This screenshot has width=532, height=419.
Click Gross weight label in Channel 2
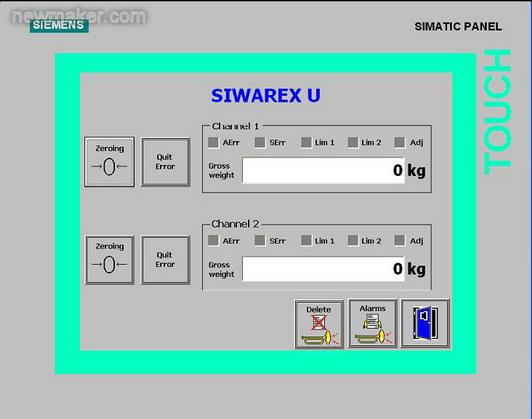[x=221, y=269]
